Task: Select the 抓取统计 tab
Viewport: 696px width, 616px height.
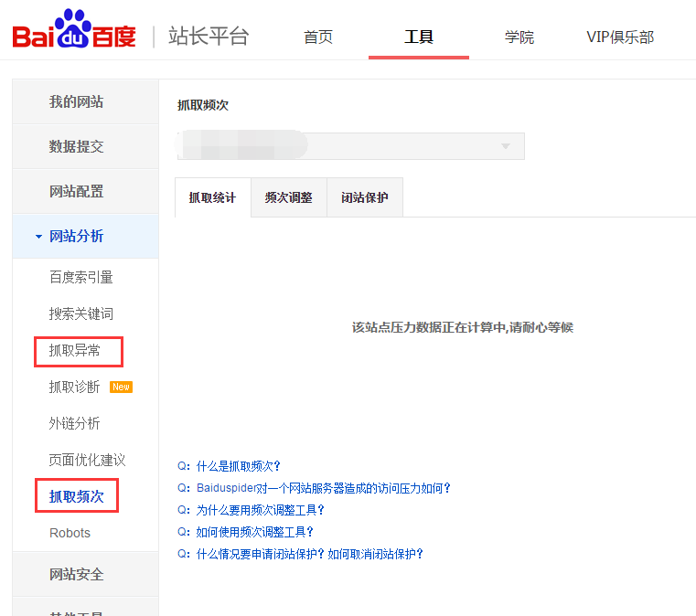Action: (x=212, y=197)
